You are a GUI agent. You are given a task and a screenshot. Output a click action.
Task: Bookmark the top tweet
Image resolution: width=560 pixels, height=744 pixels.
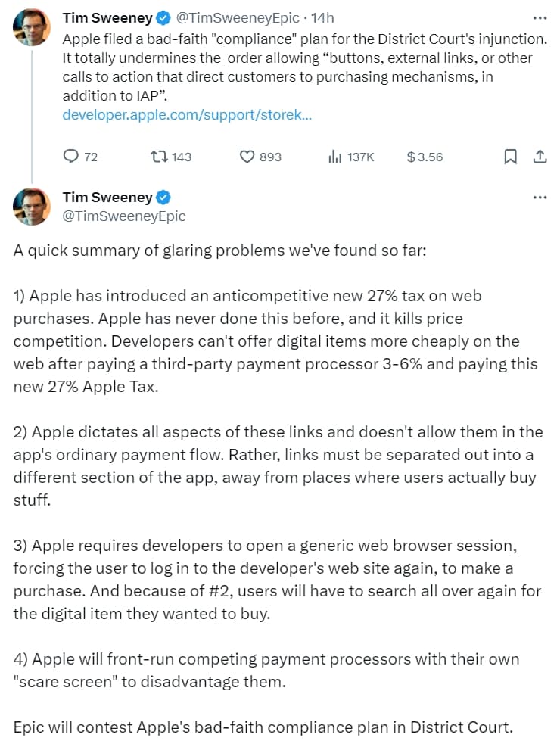[510, 157]
